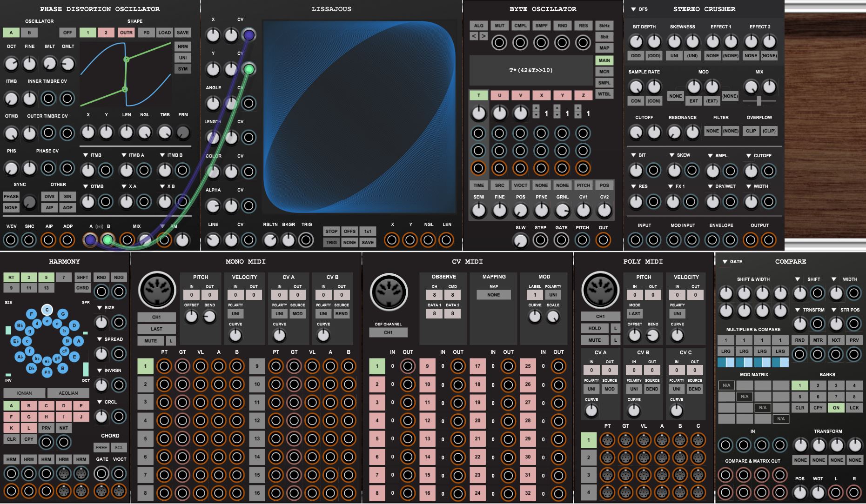Click the ALG button in Byte Oscillator
Image resolution: width=866 pixels, height=504 pixels.
point(479,26)
